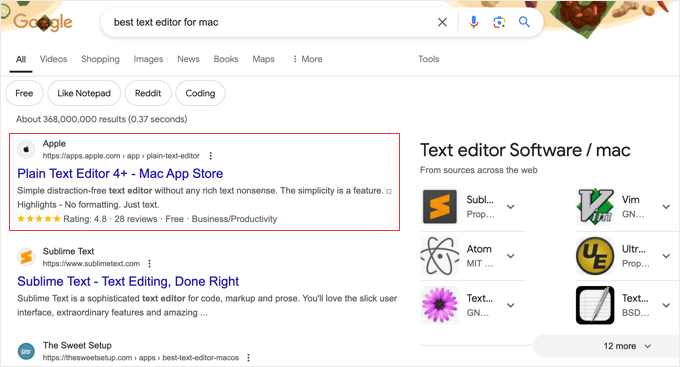Click the Sublime Text favicon in results

point(26,257)
